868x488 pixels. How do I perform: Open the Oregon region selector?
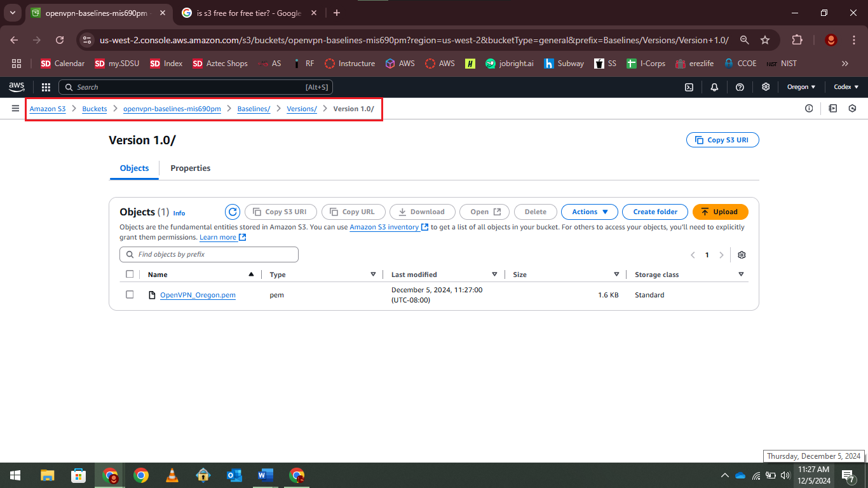(801, 87)
